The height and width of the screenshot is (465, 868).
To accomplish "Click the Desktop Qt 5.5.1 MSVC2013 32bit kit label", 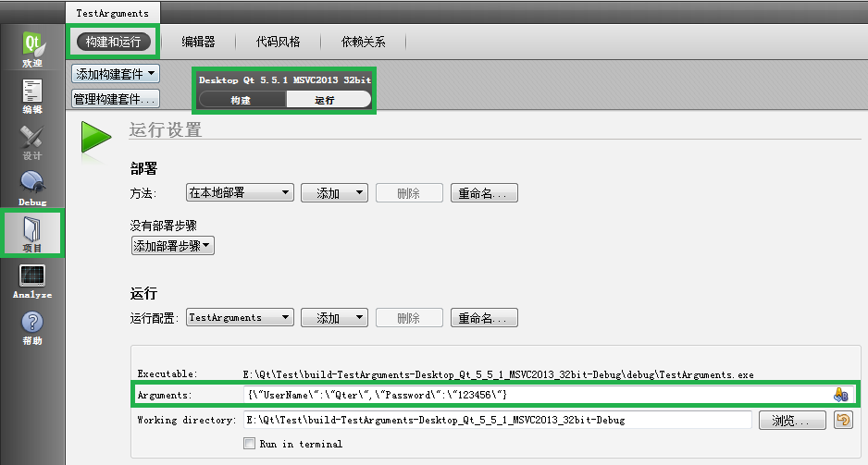I will (284, 80).
